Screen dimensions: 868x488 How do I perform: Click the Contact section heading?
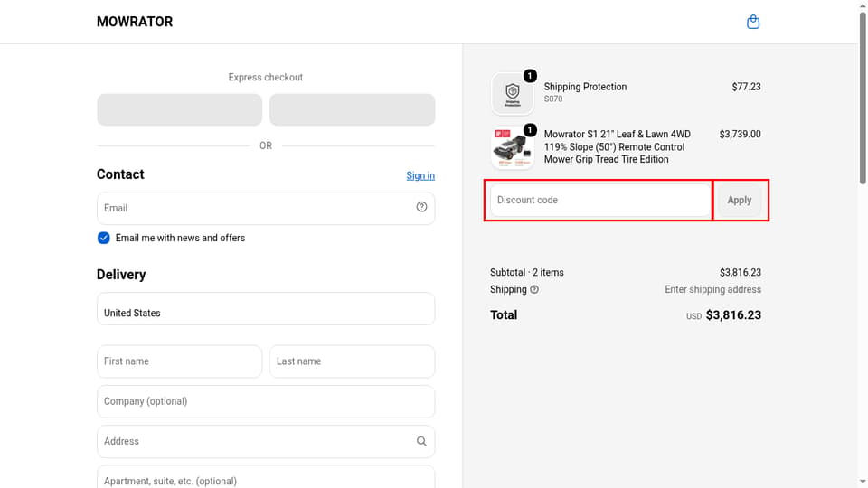[120, 174]
